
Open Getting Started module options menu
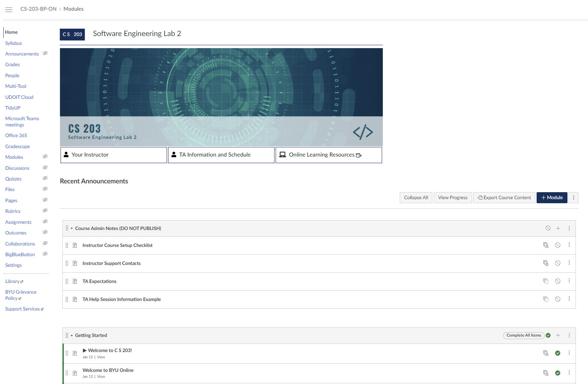[x=569, y=335]
